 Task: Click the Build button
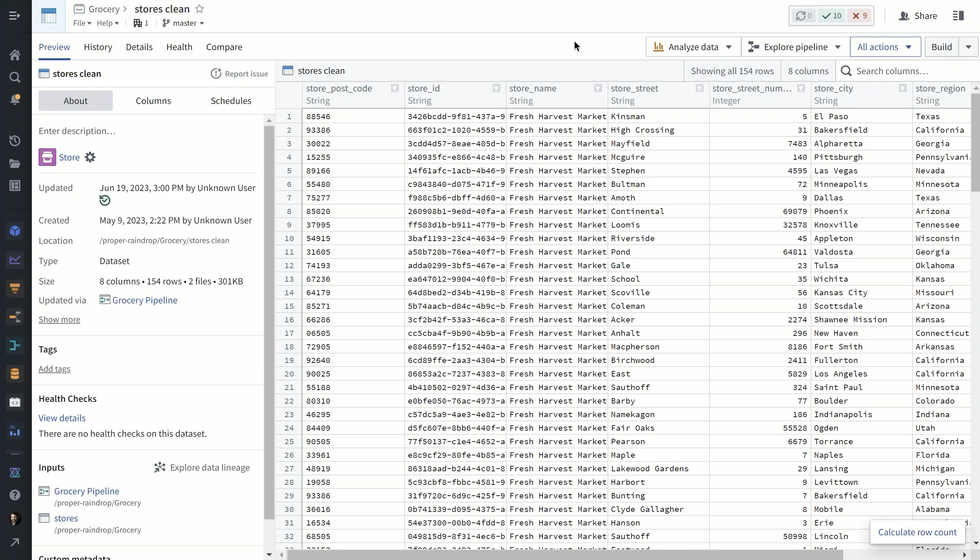coord(941,47)
